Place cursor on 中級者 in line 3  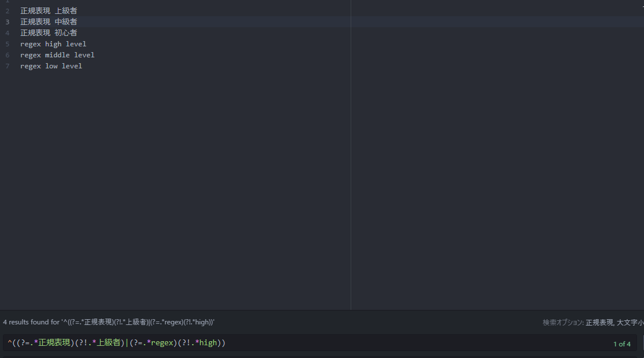coord(66,22)
